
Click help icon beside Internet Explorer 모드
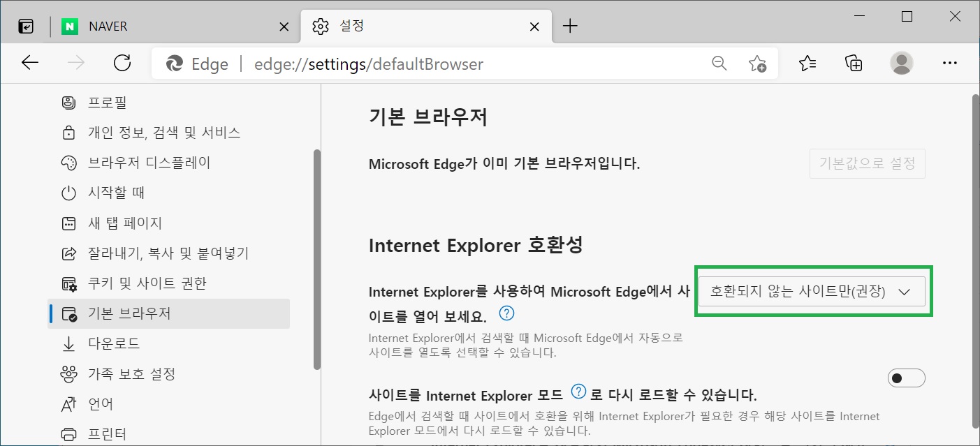coord(578,390)
